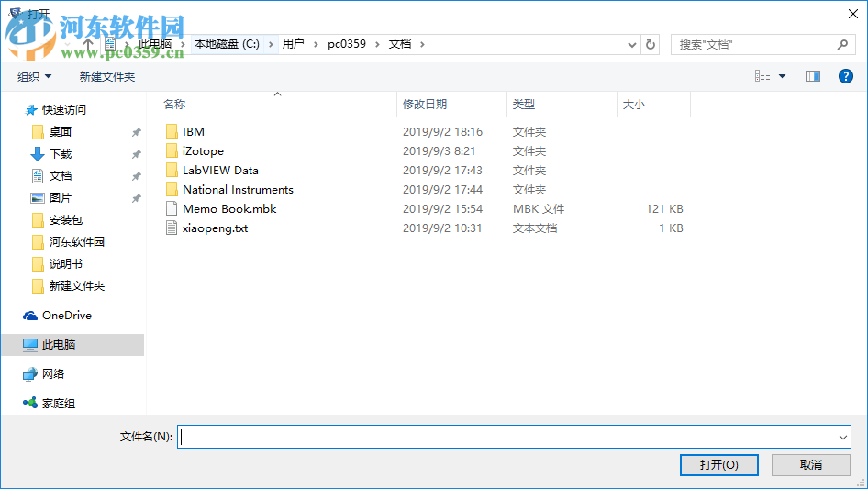Viewport: 868px width, 489px height.
Task: Expand address bar history dropdown
Action: pyautogui.click(x=631, y=45)
